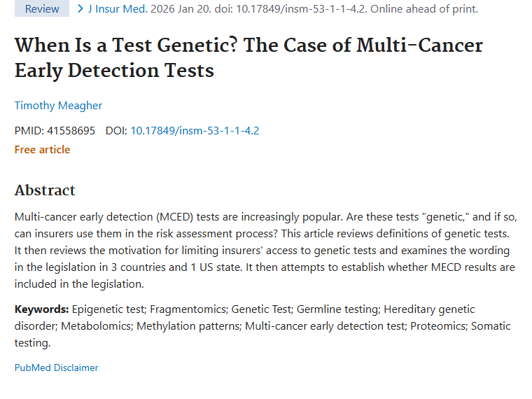Follow the DOI link 10.17849/insm-53-1-1-4.2 below the author
Image resolution: width=532 pixels, height=399 pixels.
[195, 130]
